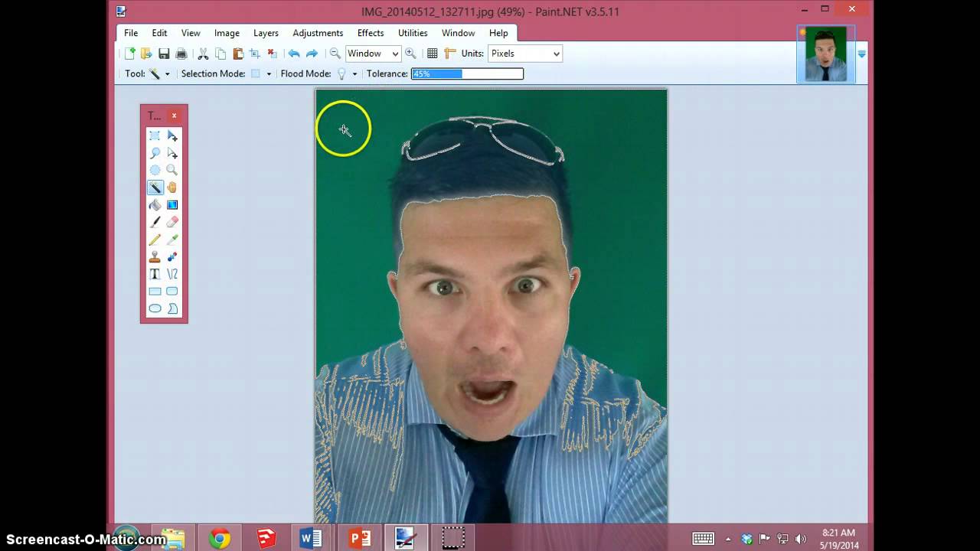The height and width of the screenshot is (551, 980).
Task: Open Word from the taskbar
Action: tap(311, 539)
